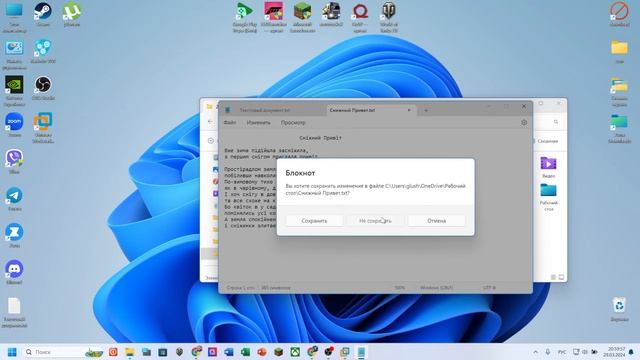Image resolution: width=640 pixels, height=360 pixels.
Task: Open Видео folder in Explorer window
Action: [x=549, y=167]
